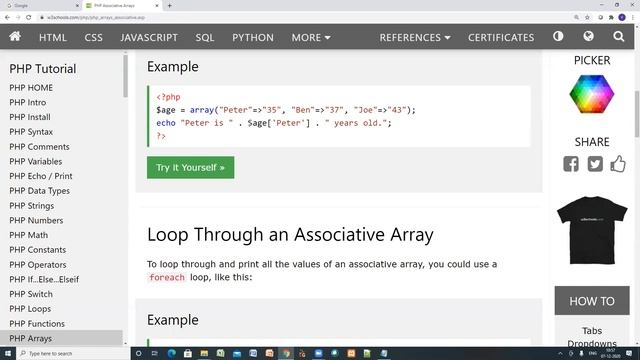Click the taskbar clock and date
This screenshot has width=640, height=360.
pyautogui.click(x=611, y=353)
